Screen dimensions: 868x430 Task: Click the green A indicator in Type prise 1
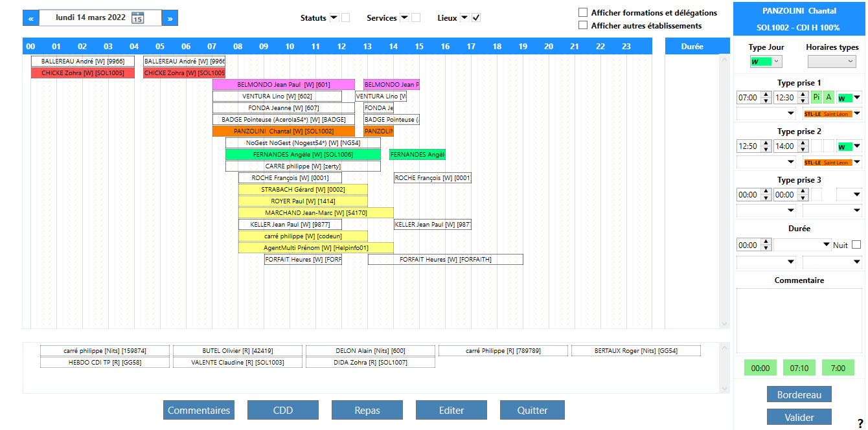point(828,97)
